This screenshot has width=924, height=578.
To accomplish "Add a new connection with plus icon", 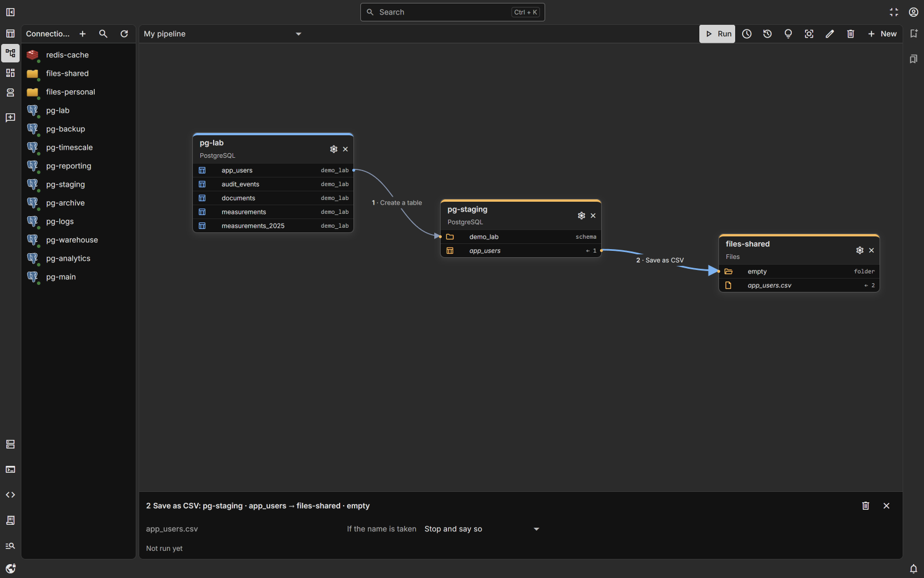I will 83,34.
